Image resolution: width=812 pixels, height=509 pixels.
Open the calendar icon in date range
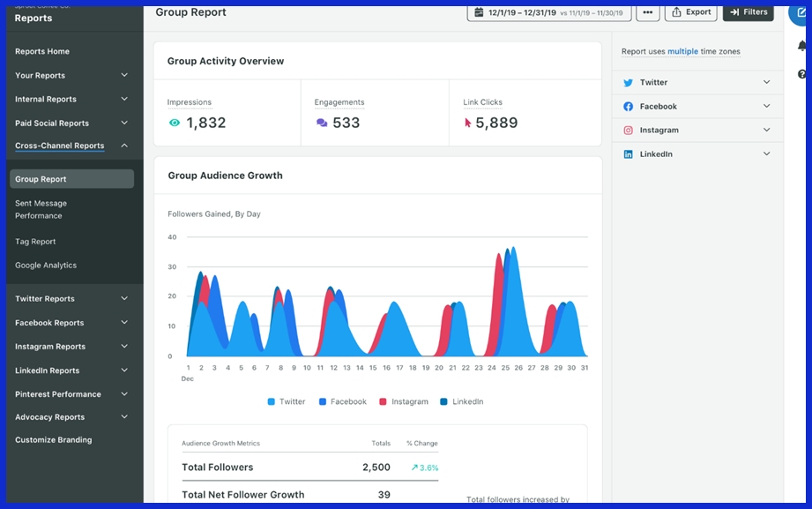[x=479, y=12]
